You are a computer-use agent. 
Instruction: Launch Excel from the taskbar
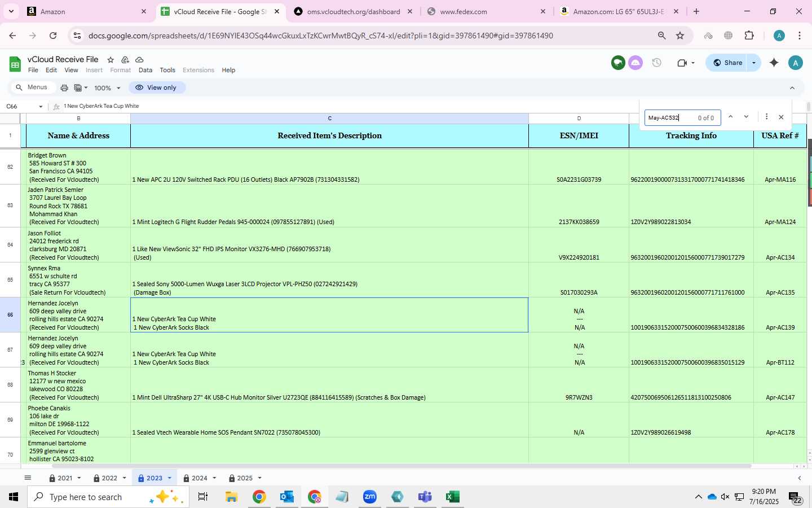pyautogui.click(x=452, y=497)
